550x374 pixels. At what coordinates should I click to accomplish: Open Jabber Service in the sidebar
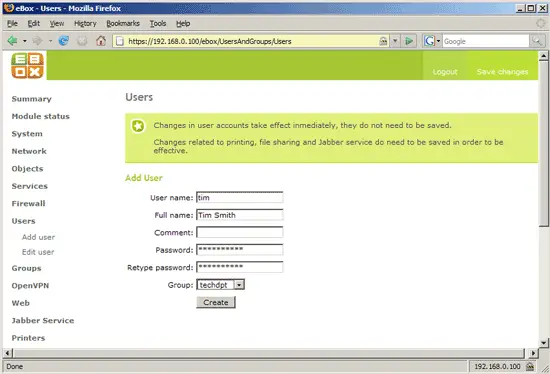43,320
